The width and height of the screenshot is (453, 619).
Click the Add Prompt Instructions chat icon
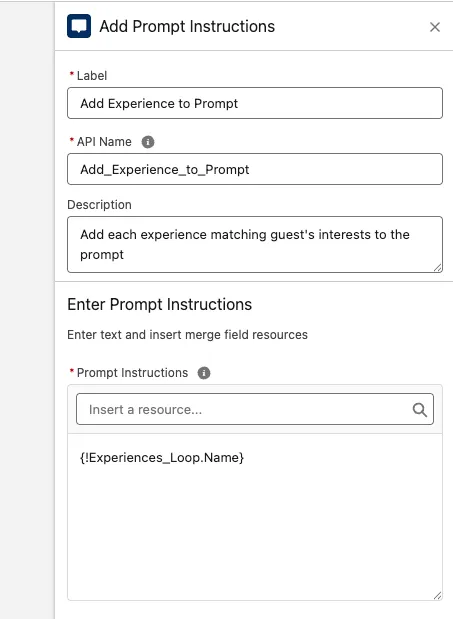tap(79, 26)
